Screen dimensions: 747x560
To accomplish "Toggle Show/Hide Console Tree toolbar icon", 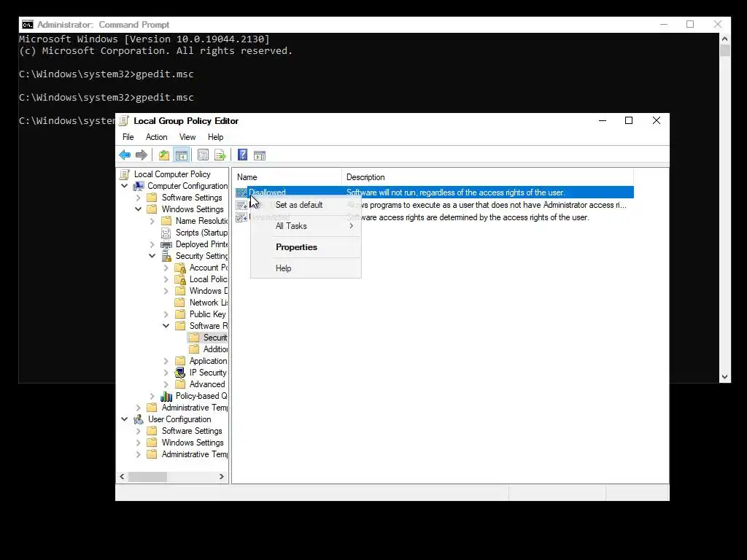I will click(x=182, y=155).
